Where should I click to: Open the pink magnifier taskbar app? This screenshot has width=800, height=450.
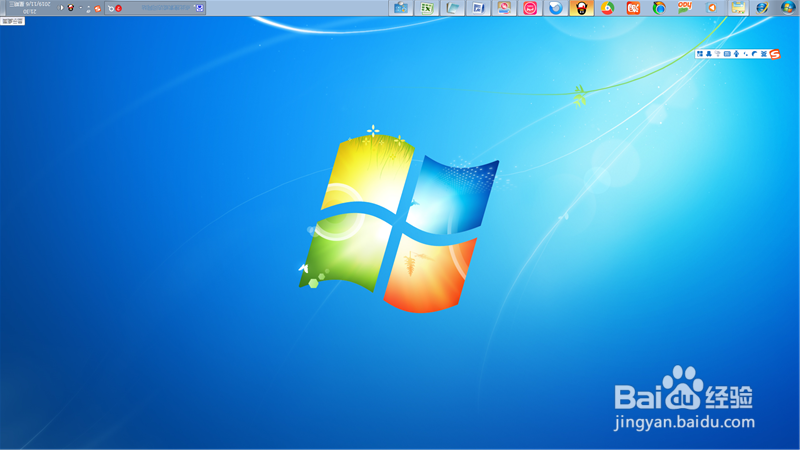tap(504, 8)
